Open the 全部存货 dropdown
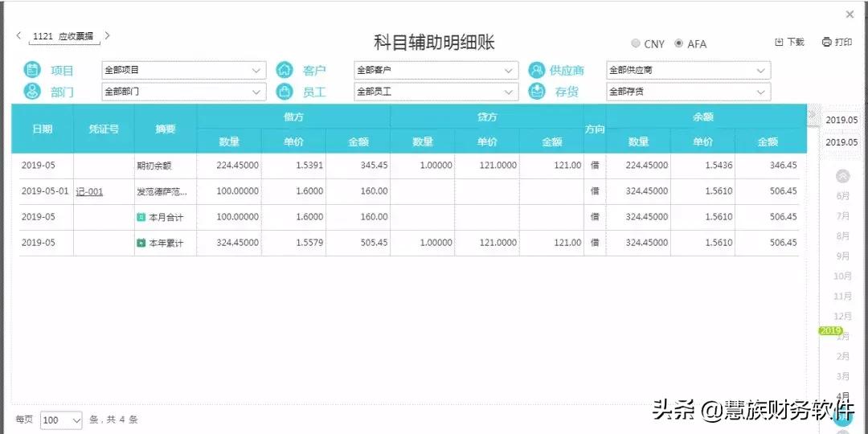 (688, 92)
